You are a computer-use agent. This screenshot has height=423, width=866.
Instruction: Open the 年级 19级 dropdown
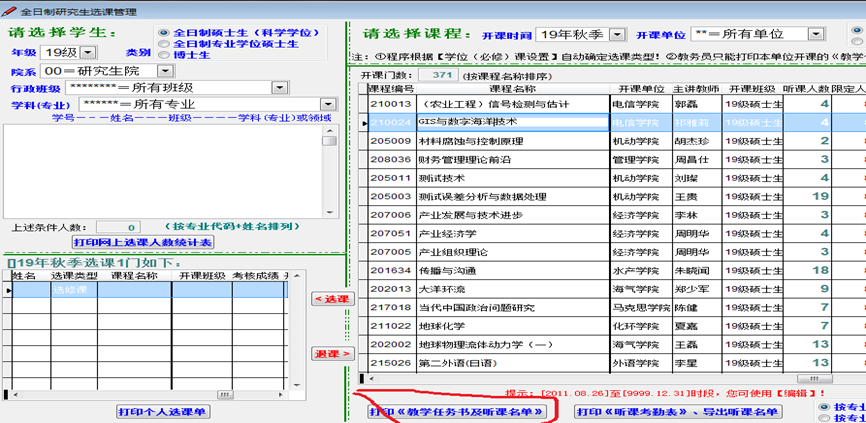[86, 51]
